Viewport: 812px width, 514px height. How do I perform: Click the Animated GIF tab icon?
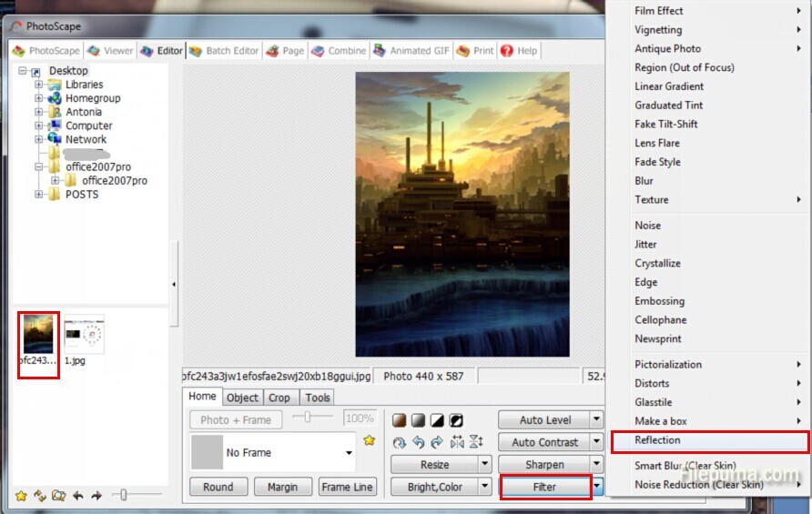coord(380,51)
